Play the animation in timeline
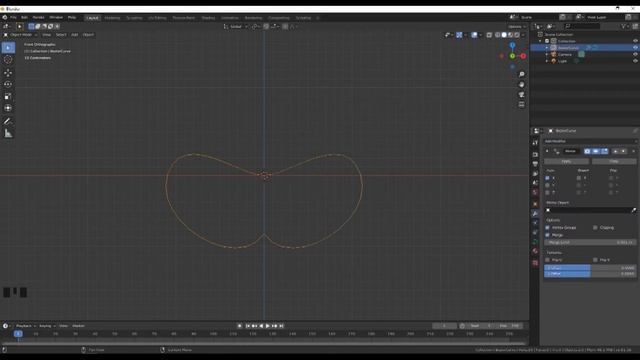The height and width of the screenshot is (360, 640). tap(268, 326)
